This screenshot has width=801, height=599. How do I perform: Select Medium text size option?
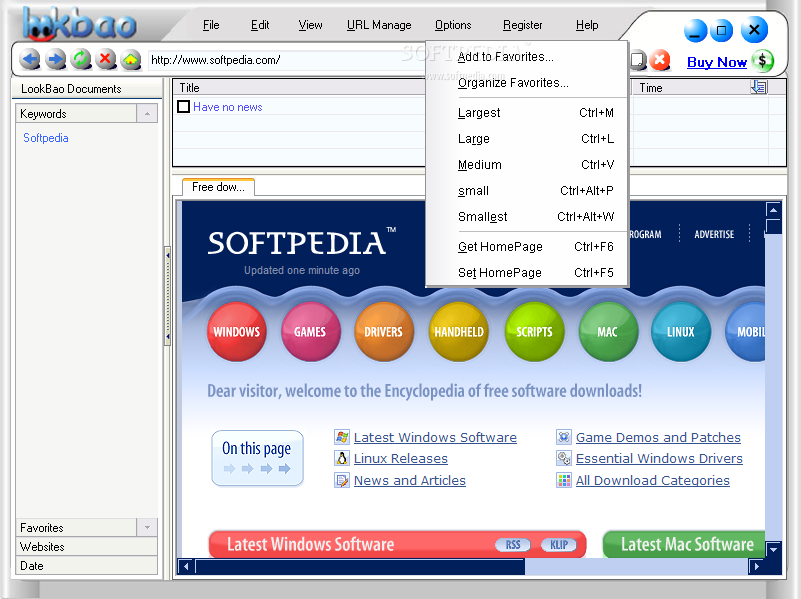coord(526,165)
